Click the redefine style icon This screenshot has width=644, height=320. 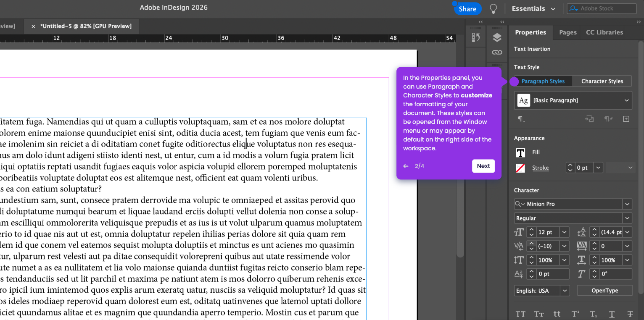[x=589, y=119]
